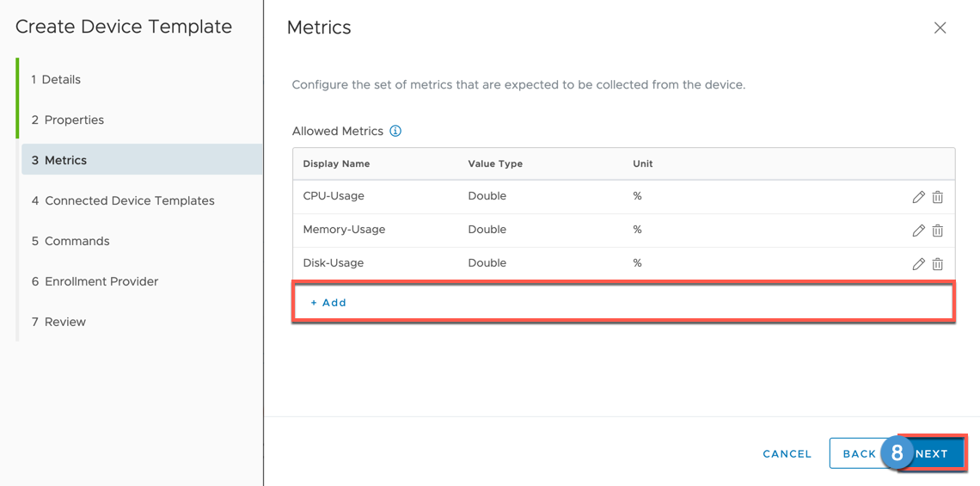Remove the Memory-Usage metric with trash icon
The height and width of the screenshot is (486, 980).
coord(938,231)
